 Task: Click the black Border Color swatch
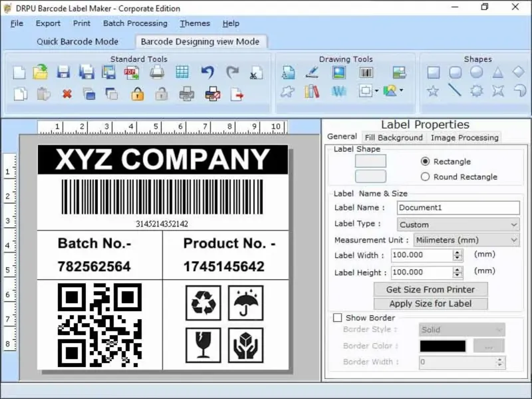pyautogui.click(x=443, y=346)
